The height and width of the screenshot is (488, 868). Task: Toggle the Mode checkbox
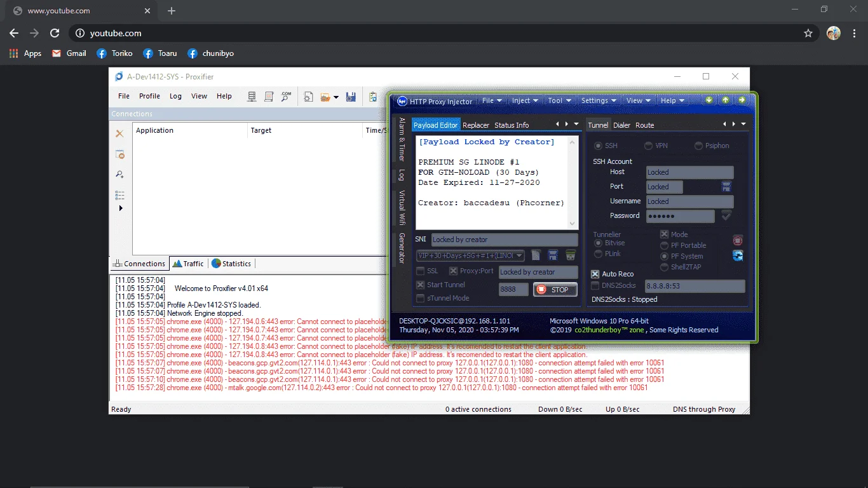click(665, 234)
